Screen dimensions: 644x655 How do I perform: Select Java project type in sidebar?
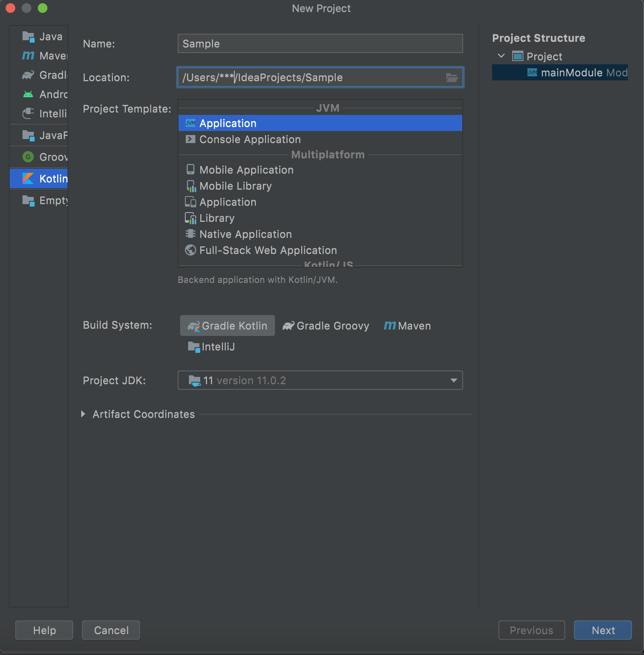point(39,37)
